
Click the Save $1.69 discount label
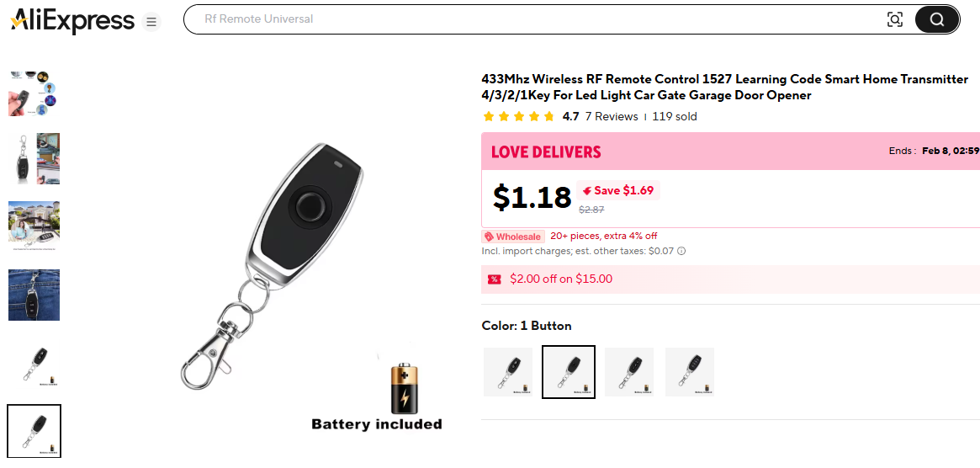pos(618,190)
